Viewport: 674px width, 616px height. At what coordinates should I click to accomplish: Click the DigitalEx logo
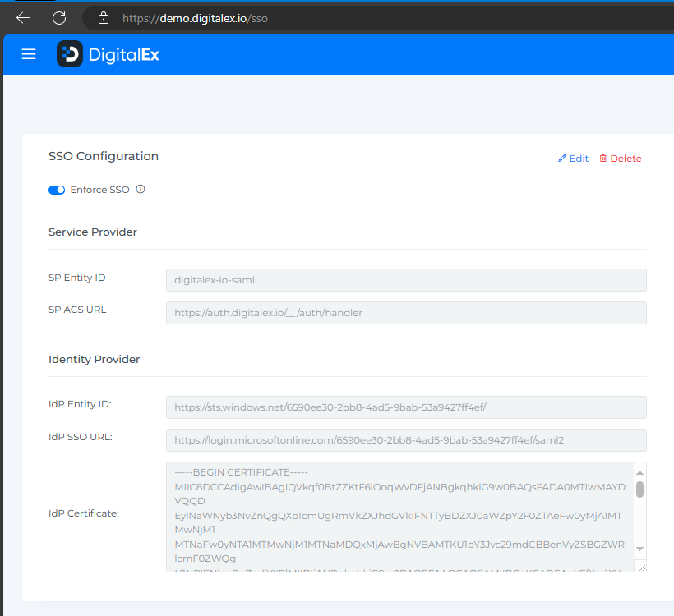(108, 54)
